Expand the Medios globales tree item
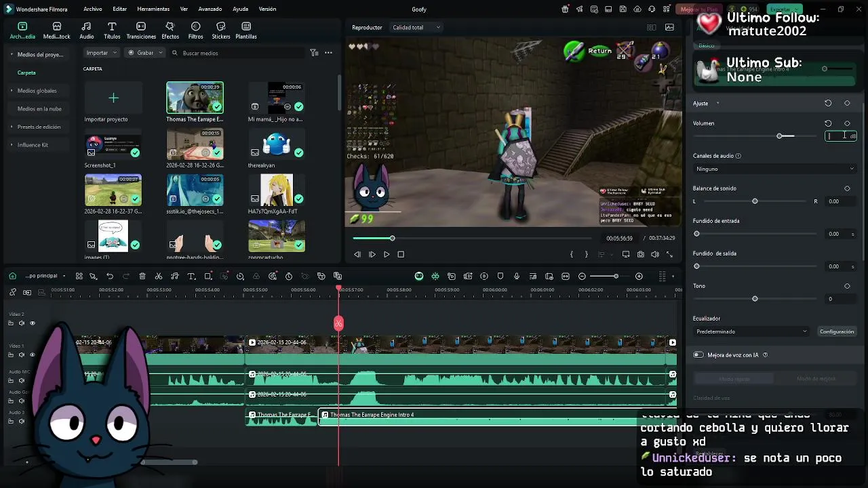The width and height of the screenshot is (868, 488). [12, 91]
